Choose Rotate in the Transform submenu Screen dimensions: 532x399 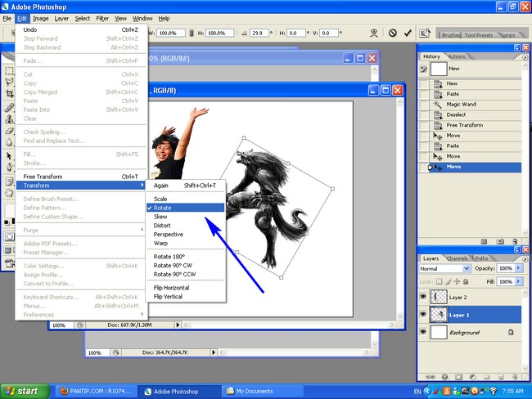click(185, 208)
